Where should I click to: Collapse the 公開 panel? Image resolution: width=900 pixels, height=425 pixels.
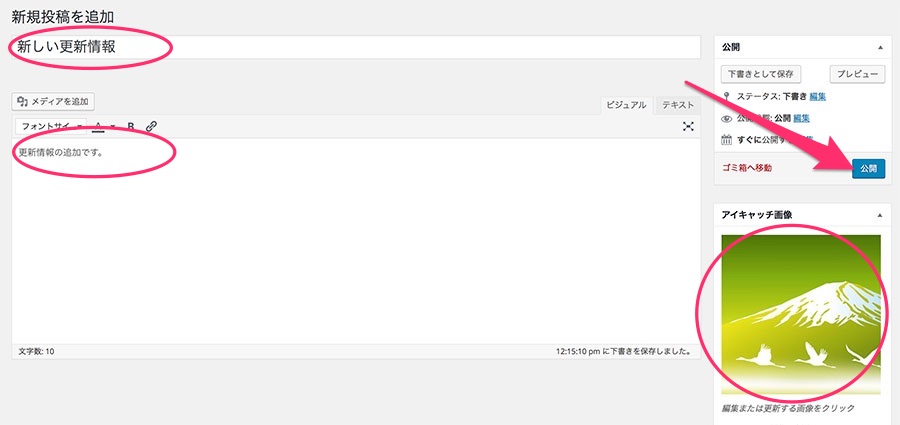click(x=880, y=47)
